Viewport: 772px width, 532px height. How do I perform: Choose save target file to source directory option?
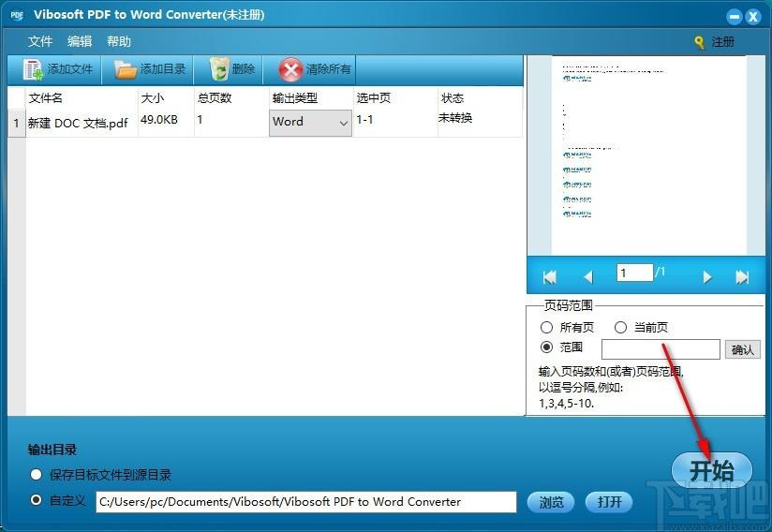(x=36, y=475)
